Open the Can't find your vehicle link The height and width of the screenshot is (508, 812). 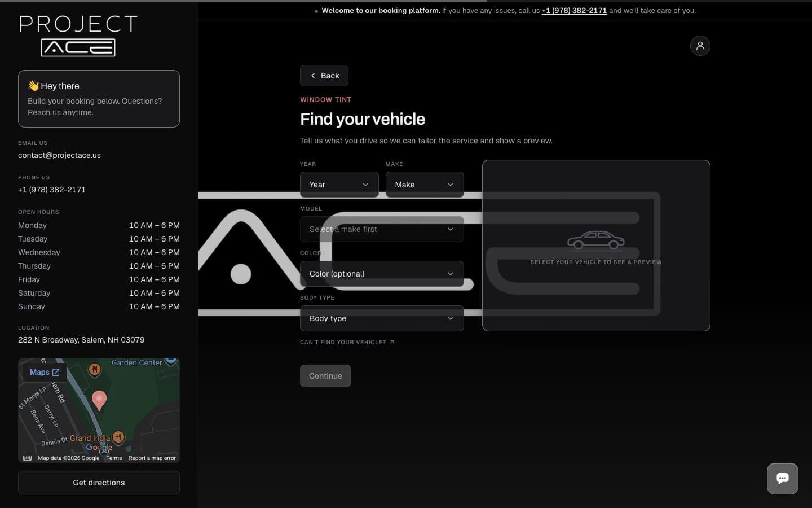[x=347, y=343]
